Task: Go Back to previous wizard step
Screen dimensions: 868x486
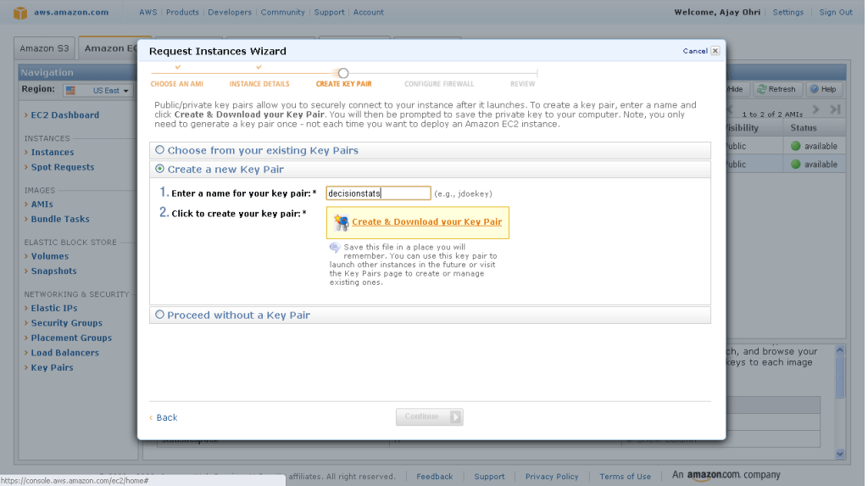Action: [166, 417]
